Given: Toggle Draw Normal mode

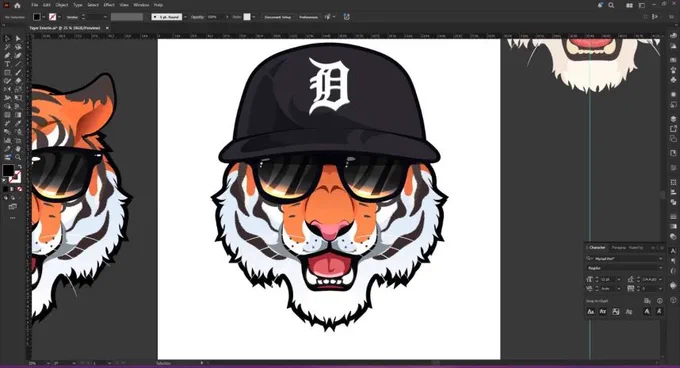Looking at the screenshot, I should [x=6, y=198].
